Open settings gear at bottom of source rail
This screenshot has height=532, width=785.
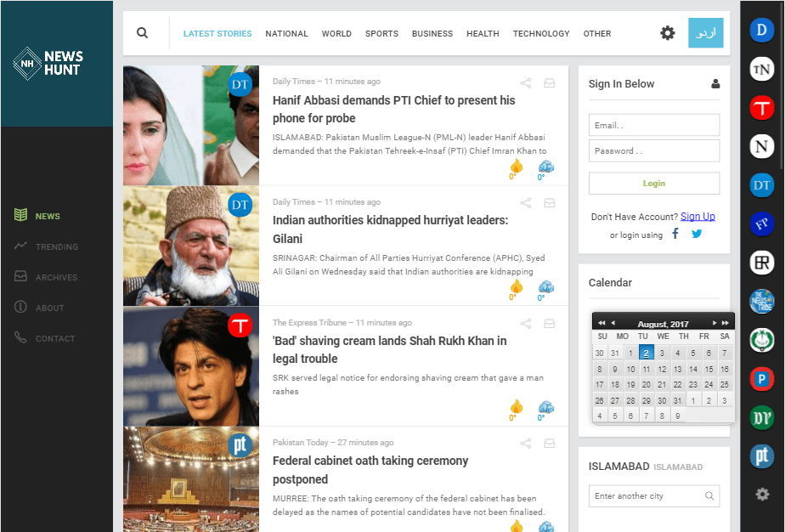pyautogui.click(x=762, y=495)
